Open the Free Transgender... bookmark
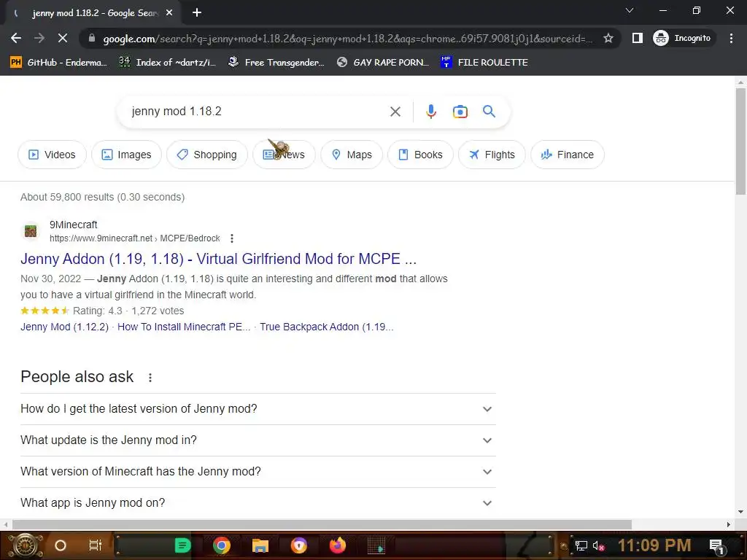This screenshot has height=560, width=747. [276, 63]
